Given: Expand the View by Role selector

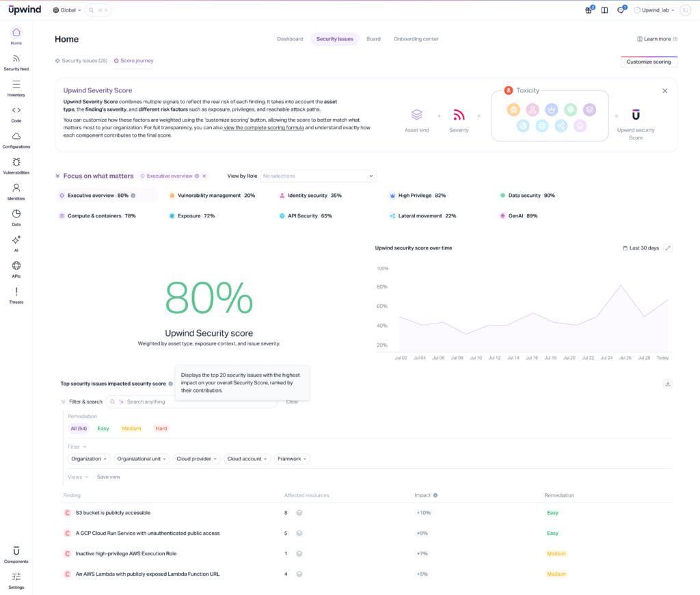Looking at the screenshot, I should [x=319, y=176].
